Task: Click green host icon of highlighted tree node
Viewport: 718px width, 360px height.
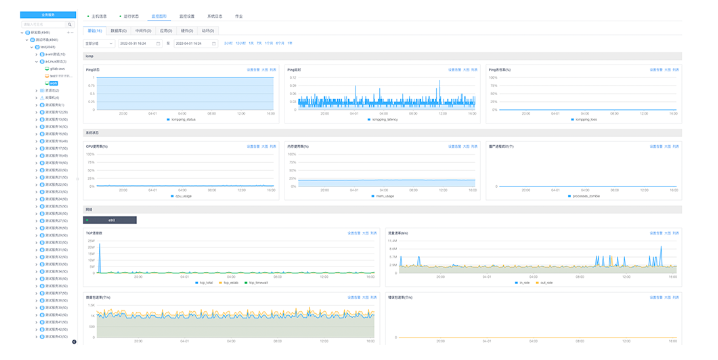Action: tap(47, 83)
